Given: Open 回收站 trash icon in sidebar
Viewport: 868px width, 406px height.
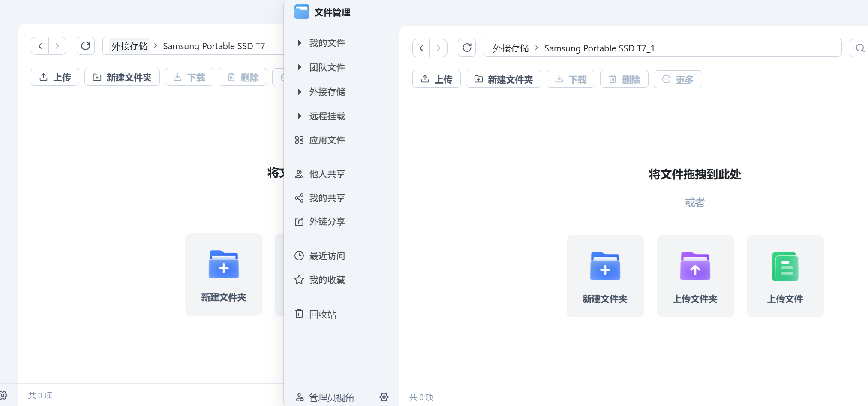Looking at the screenshot, I should tap(299, 314).
